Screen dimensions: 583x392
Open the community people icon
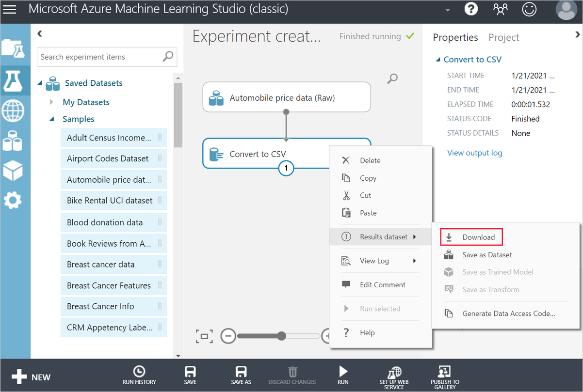500,9
